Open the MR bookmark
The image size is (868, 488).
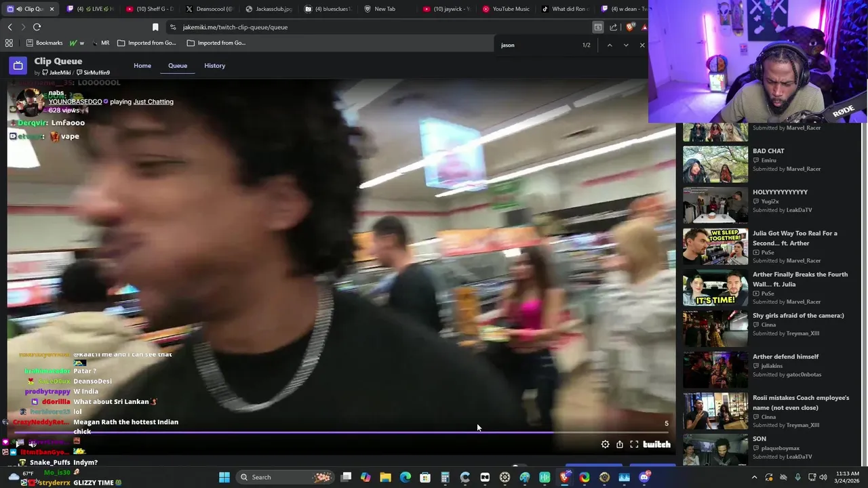pyautogui.click(x=100, y=43)
